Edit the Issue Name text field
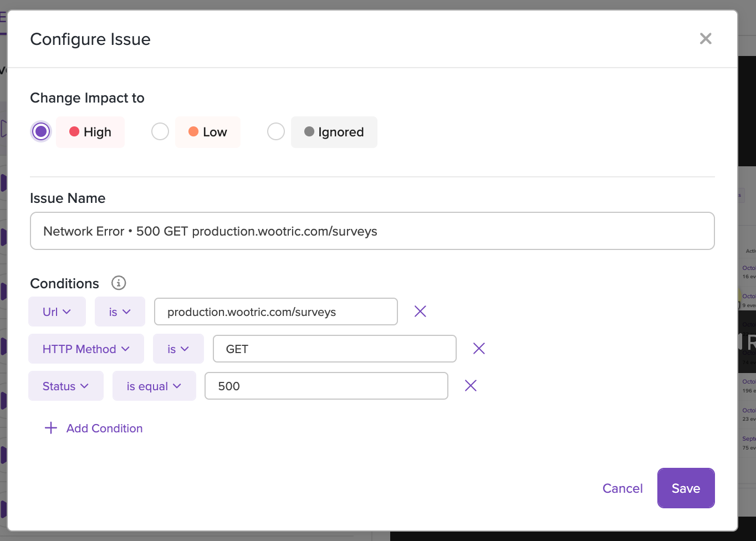 coord(372,231)
